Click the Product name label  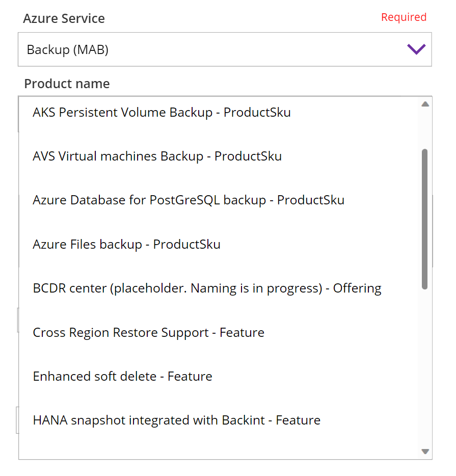66,84
